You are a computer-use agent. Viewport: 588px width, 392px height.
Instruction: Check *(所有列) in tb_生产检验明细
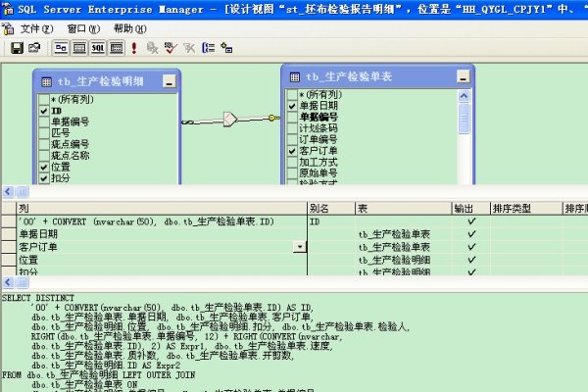[x=44, y=99]
